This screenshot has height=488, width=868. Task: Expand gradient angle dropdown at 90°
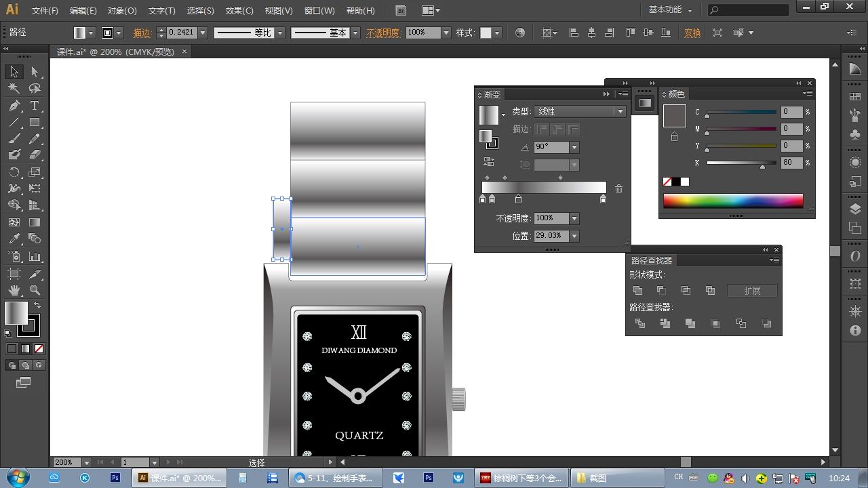pyautogui.click(x=574, y=147)
